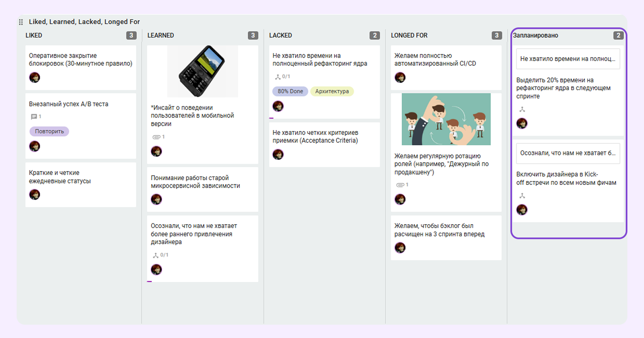Click subtask icon on refactoring core card
The height and width of the screenshot is (338, 644).
(278, 77)
